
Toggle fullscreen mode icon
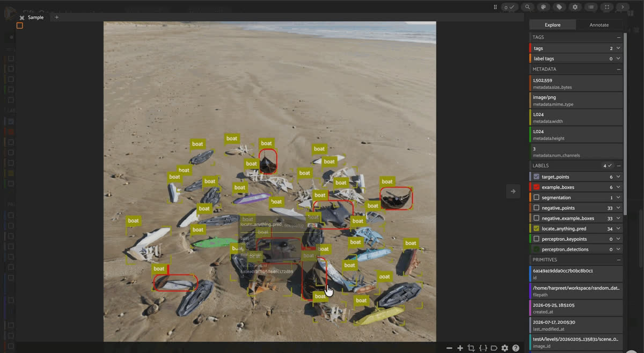(x=607, y=7)
